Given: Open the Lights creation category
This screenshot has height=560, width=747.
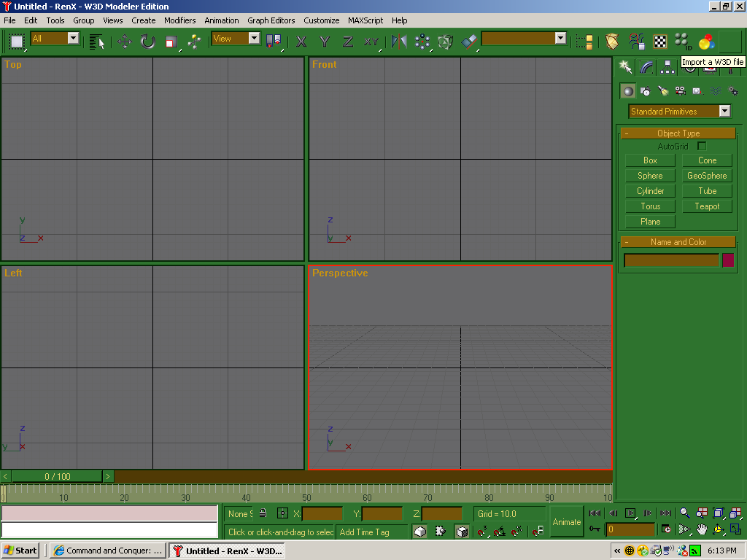Looking at the screenshot, I should coord(662,91).
